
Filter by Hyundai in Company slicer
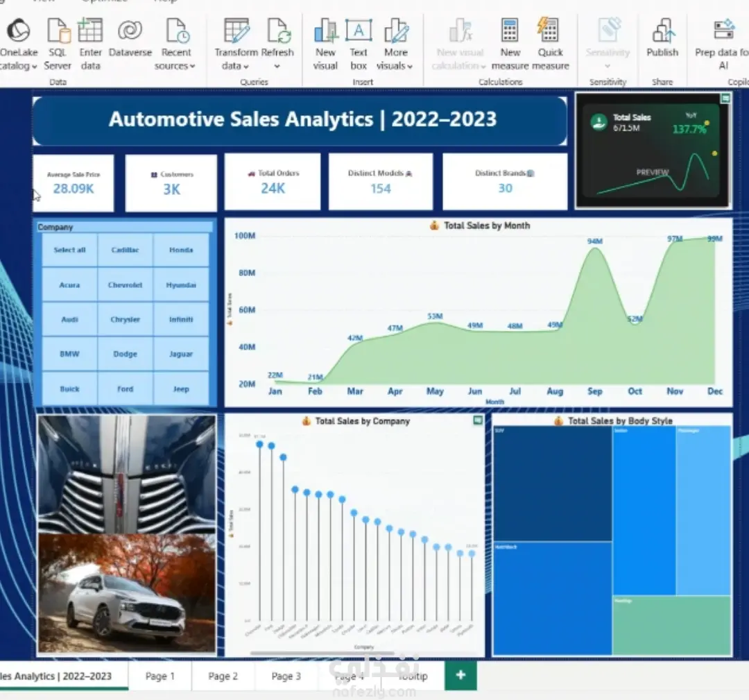pos(181,284)
